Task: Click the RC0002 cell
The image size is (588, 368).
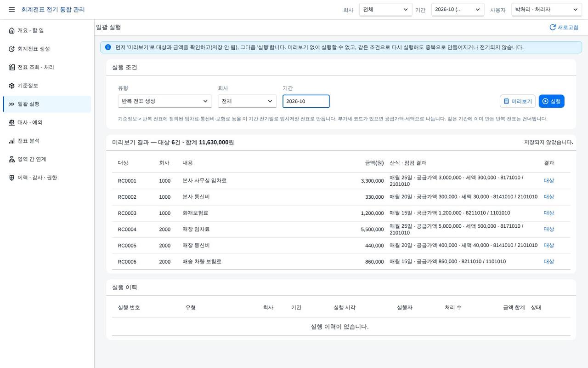Action: click(127, 197)
